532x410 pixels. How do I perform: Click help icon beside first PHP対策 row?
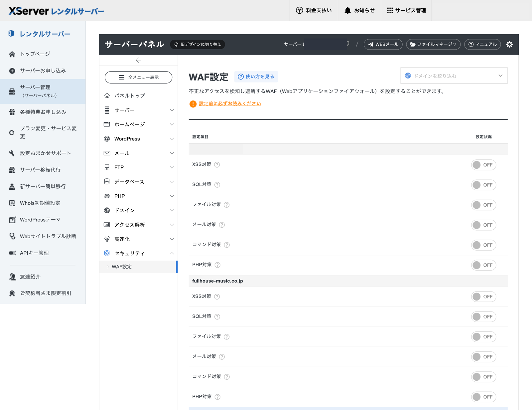pos(217,265)
